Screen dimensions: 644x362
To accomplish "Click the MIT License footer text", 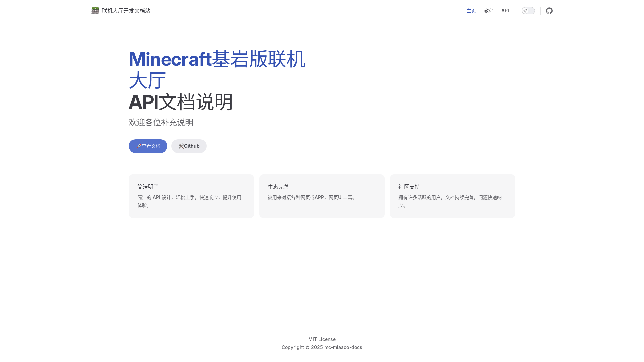I will click(x=322, y=339).
